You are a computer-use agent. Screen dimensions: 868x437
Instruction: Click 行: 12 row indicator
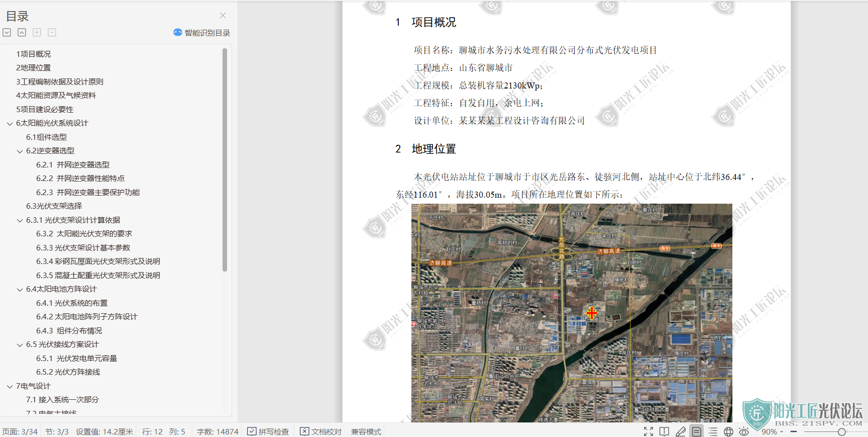pyautogui.click(x=152, y=431)
